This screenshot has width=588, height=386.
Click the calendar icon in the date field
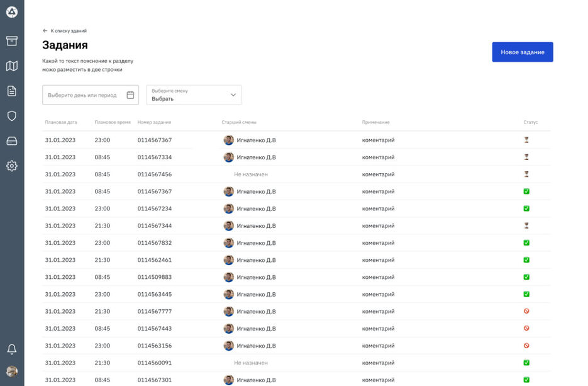pos(130,95)
